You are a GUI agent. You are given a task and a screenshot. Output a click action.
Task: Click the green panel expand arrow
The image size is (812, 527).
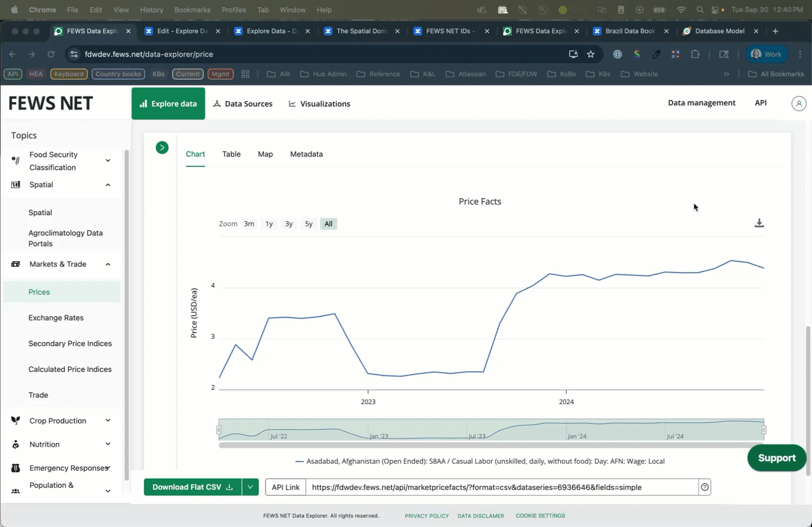pyautogui.click(x=162, y=148)
